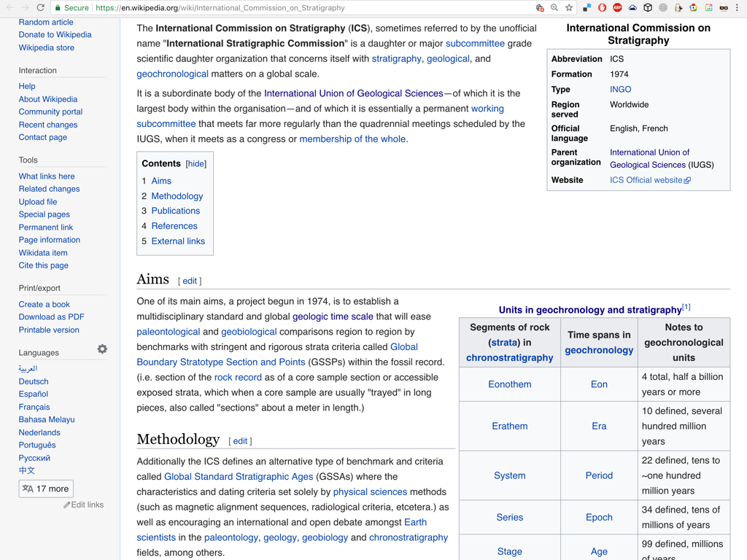Open the red hand stop-sign extension

coord(602,7)
